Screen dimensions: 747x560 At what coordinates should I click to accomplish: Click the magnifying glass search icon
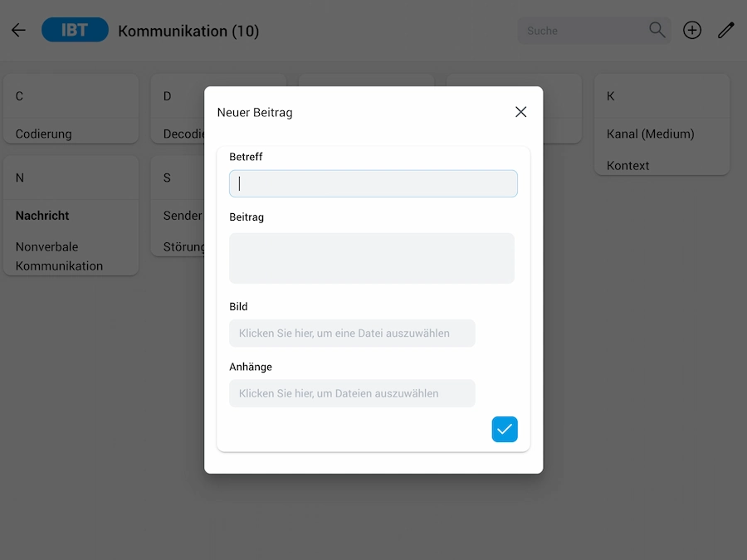pos(657,30)
